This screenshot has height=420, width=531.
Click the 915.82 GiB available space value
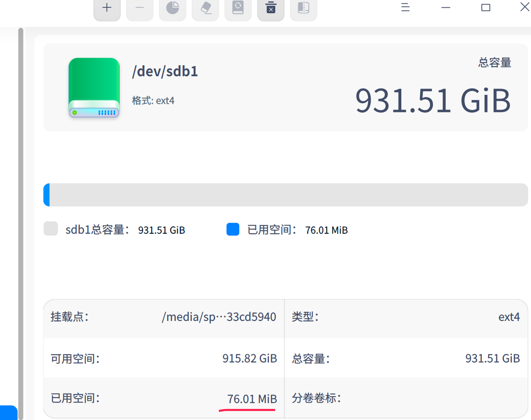click(x=250, y=358)
